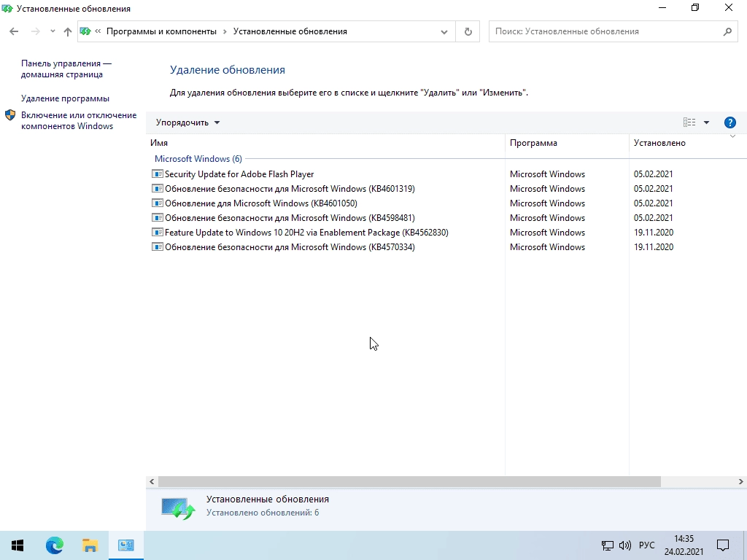Open address bar history dropdown
The width and height of the screenshot is (747, 560).
[x=444, y=31]
